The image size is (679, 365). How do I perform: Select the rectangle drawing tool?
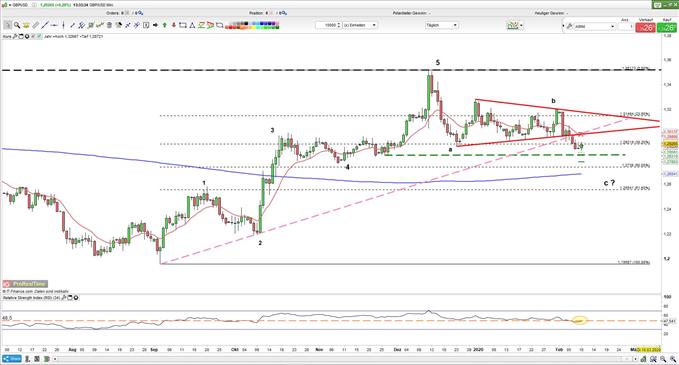pos(182,25)
